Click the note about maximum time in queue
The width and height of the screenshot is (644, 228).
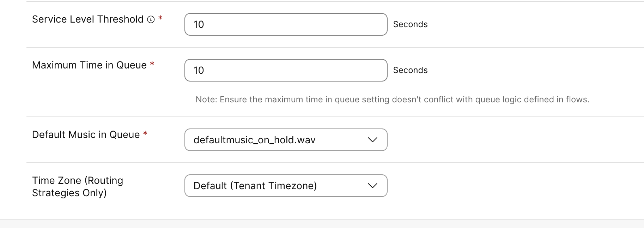392,100
